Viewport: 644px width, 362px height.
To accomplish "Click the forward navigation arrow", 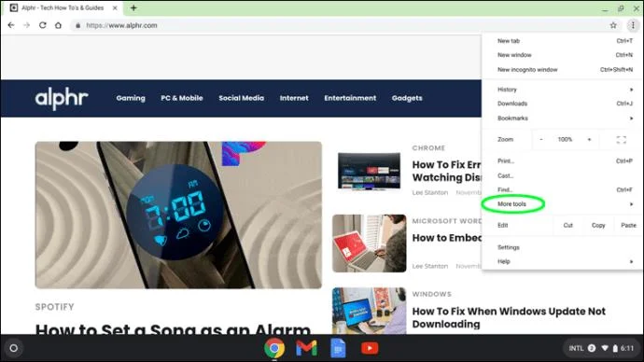I will pos(27,25).
